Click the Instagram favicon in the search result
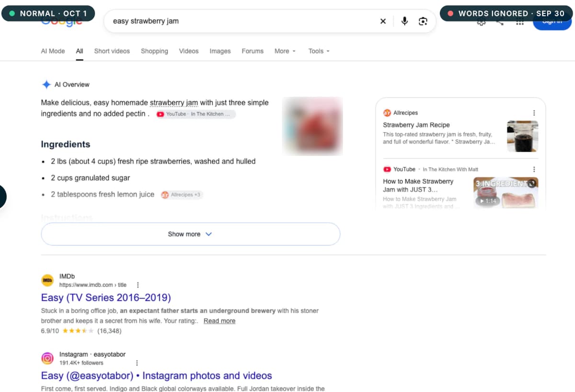The height and width of the screenshot is (392, 575). tap(47, 358)
